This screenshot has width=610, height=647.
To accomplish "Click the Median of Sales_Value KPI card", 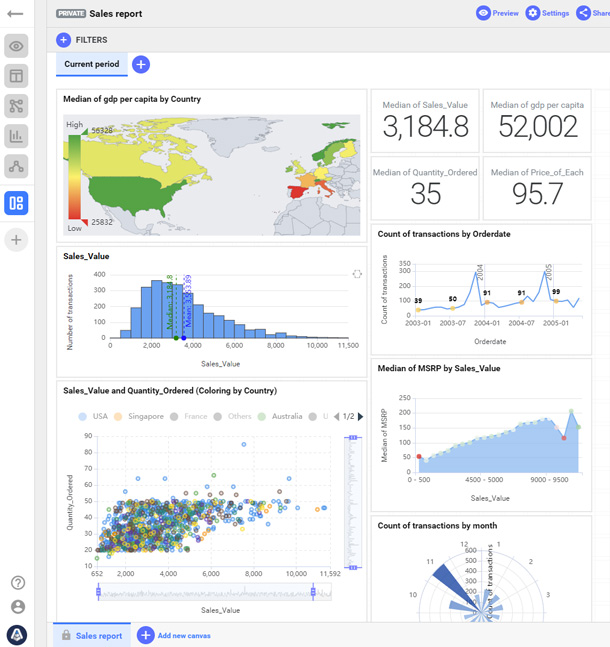I will (x=425, y=121).
